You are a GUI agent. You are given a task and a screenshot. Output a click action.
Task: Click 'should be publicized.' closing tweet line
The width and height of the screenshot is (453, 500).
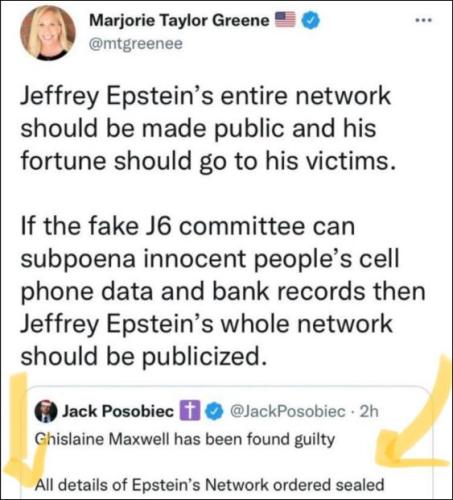(144, 356)
